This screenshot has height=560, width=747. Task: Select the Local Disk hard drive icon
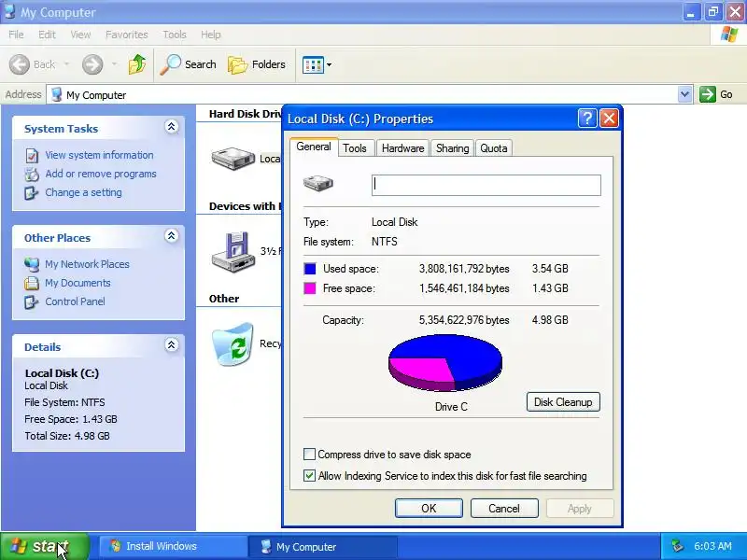tap(233, 158)
